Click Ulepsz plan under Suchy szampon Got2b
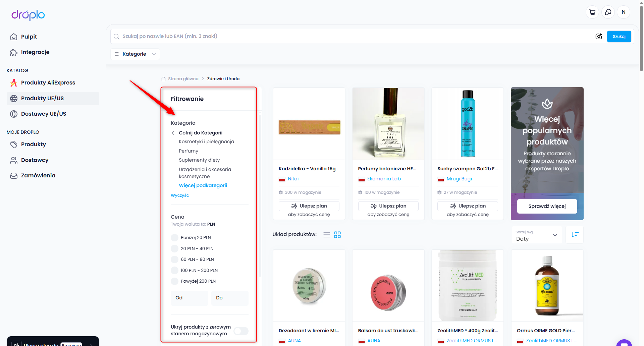 (x=468, y=206)
